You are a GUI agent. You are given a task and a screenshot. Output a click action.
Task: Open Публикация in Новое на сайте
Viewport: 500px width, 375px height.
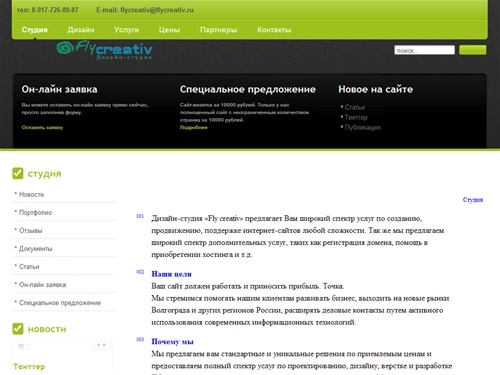pos(362,127)
